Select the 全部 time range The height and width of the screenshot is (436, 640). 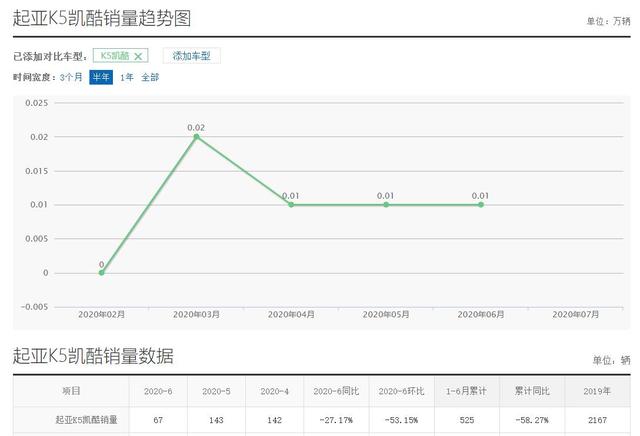(150, 77)
